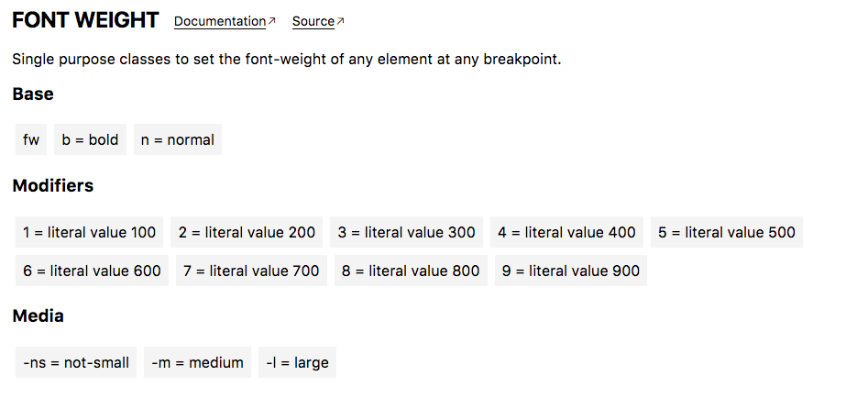
Task: Click the 'b = bold' tag
Action: (x=90, y=139)
